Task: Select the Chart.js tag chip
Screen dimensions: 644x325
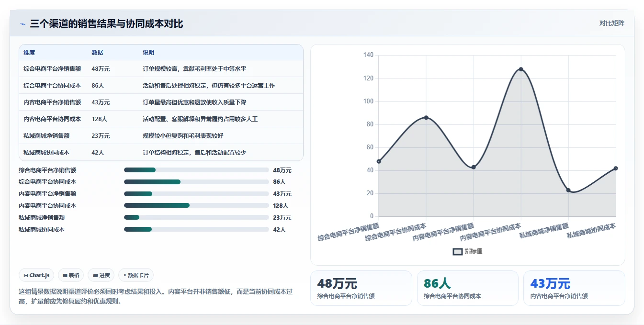Action: pyautogui.click(x=37, y=275)
